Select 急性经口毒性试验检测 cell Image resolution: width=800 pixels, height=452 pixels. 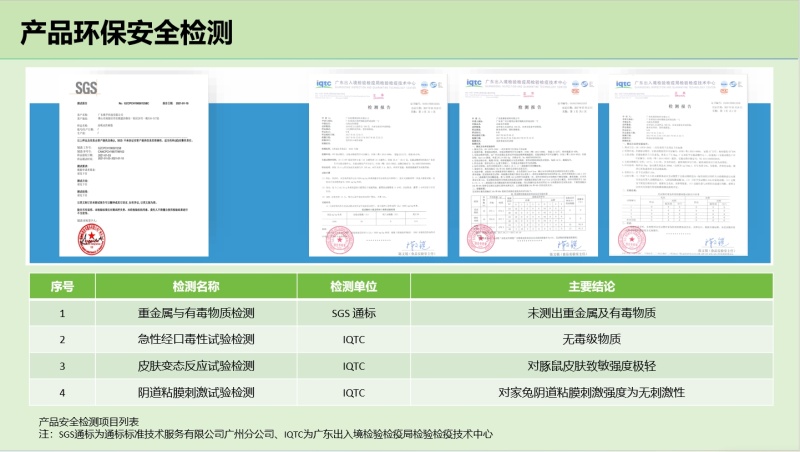click(196, 339)
